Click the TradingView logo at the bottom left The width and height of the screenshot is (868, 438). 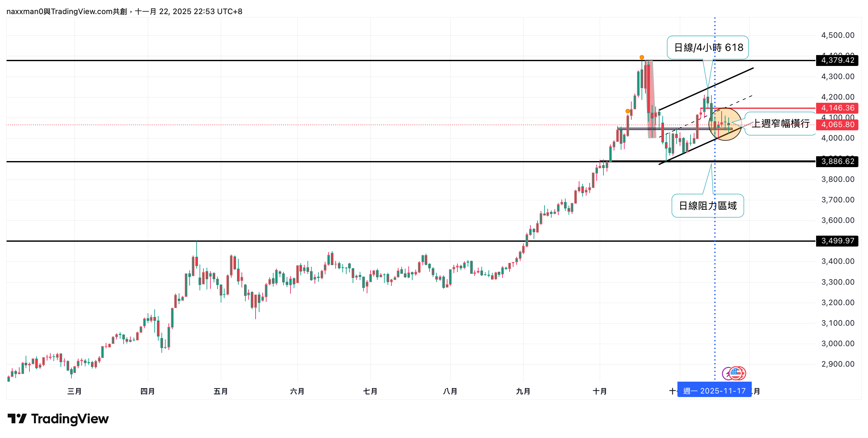[x=58, y=419]
